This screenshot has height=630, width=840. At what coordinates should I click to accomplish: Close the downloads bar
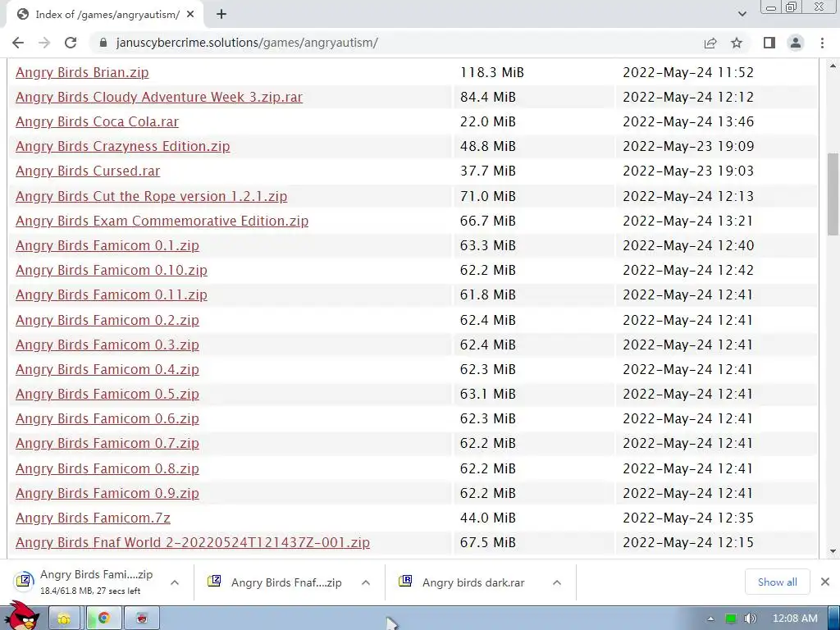pyautogui.click(x=825, y=582)
